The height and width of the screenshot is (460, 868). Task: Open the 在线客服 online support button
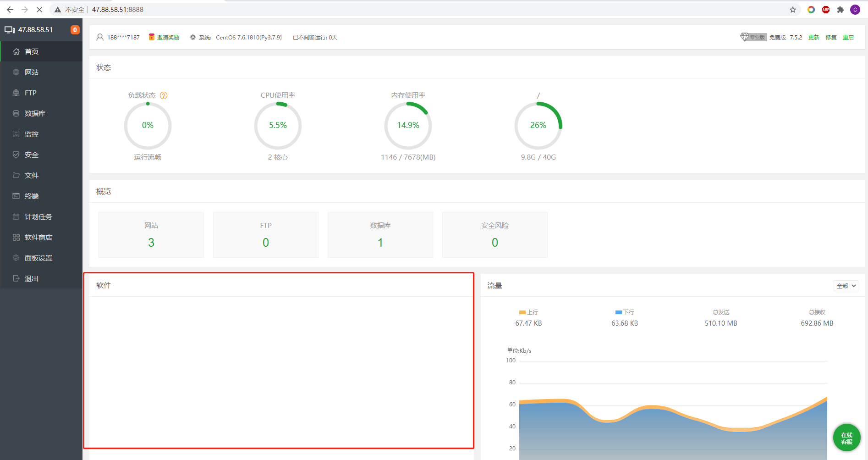point(847,438)
